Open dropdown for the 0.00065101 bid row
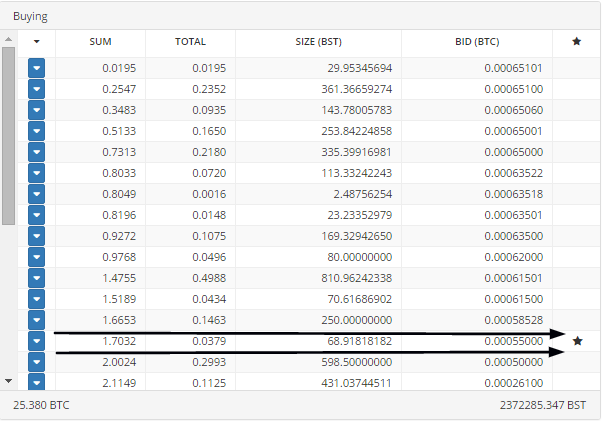The image size is (603, 421). 37,68
